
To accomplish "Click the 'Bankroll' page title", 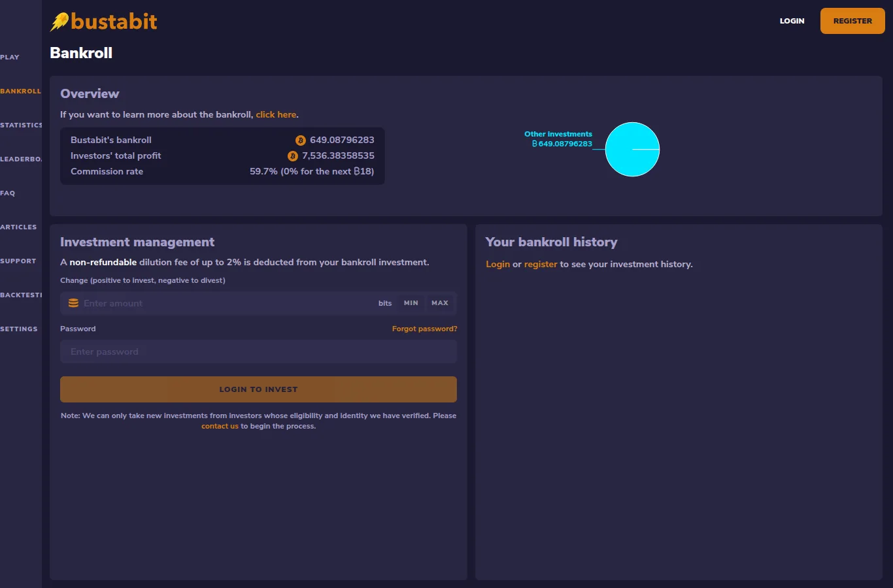I will [81, 53].
